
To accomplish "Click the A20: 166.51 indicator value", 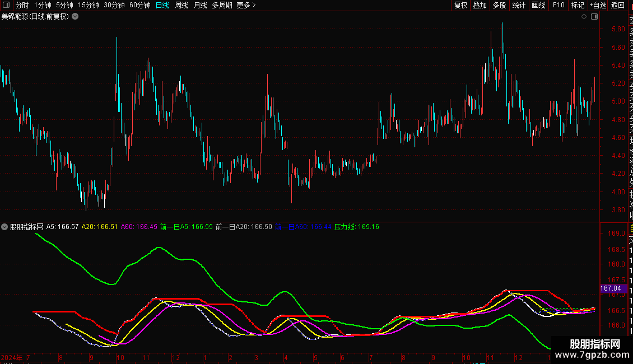I will coord(99,227).
